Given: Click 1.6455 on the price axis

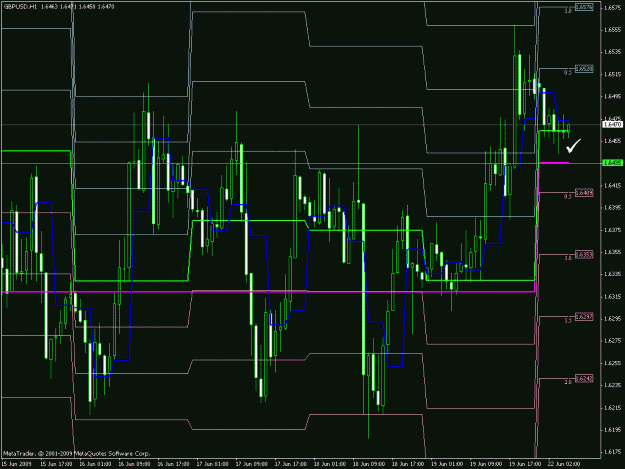Looking at the screenshot, I should click(x=613, y=141).
